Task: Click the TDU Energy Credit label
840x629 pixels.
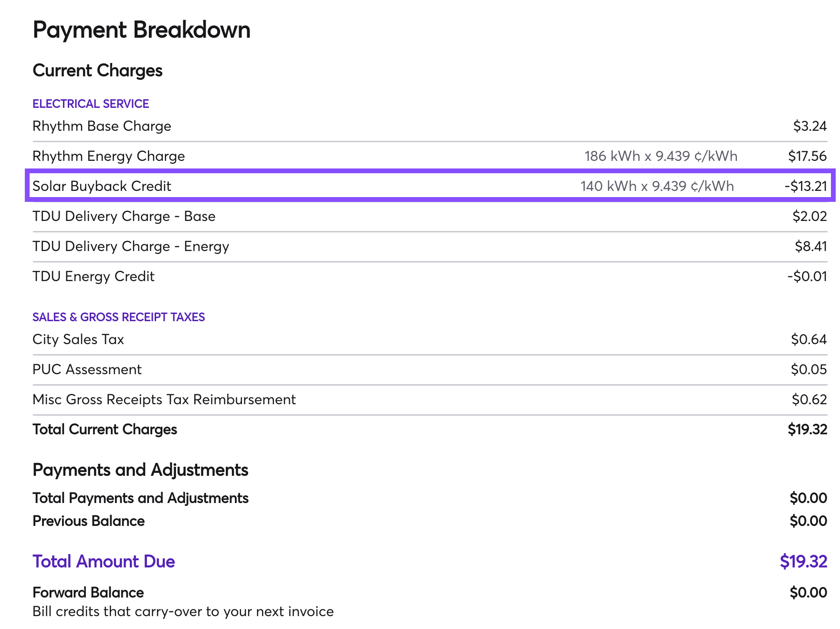Action: (94, 276)
